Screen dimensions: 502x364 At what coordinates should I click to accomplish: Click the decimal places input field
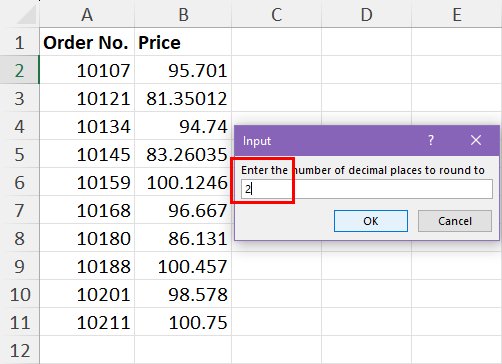tap(367, 189)
